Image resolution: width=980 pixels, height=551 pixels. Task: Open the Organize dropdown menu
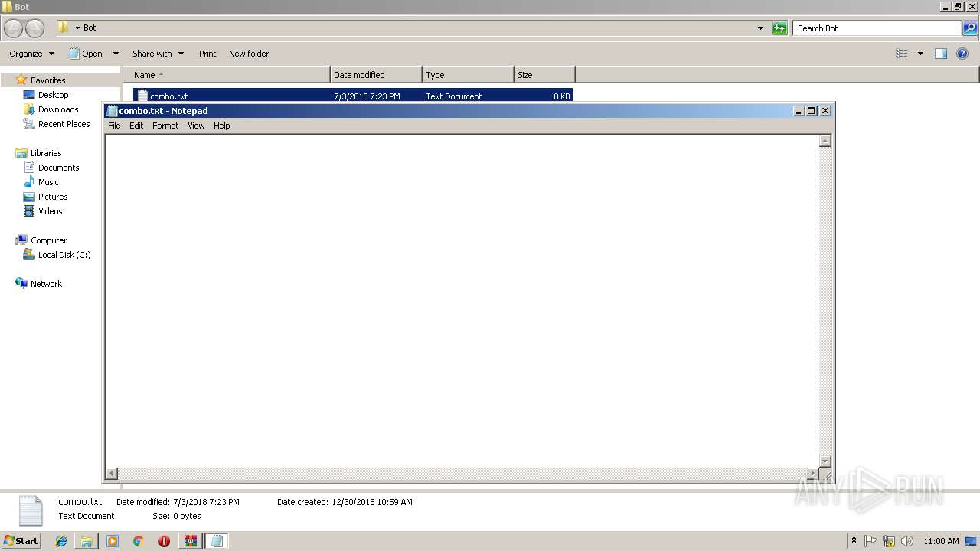(x=31, y=54)
